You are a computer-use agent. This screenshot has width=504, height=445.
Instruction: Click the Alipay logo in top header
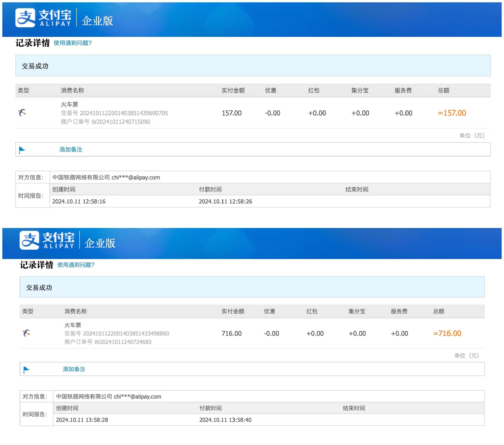43,18
